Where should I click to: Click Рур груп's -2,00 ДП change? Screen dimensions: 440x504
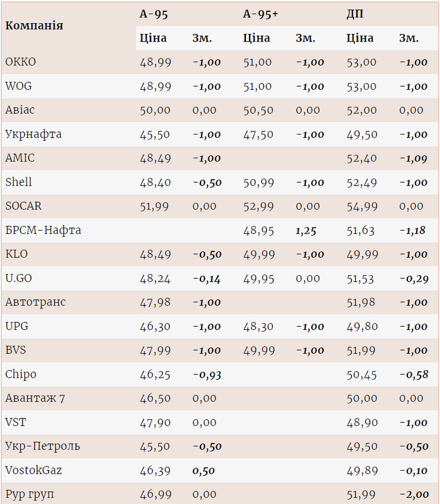414,495
